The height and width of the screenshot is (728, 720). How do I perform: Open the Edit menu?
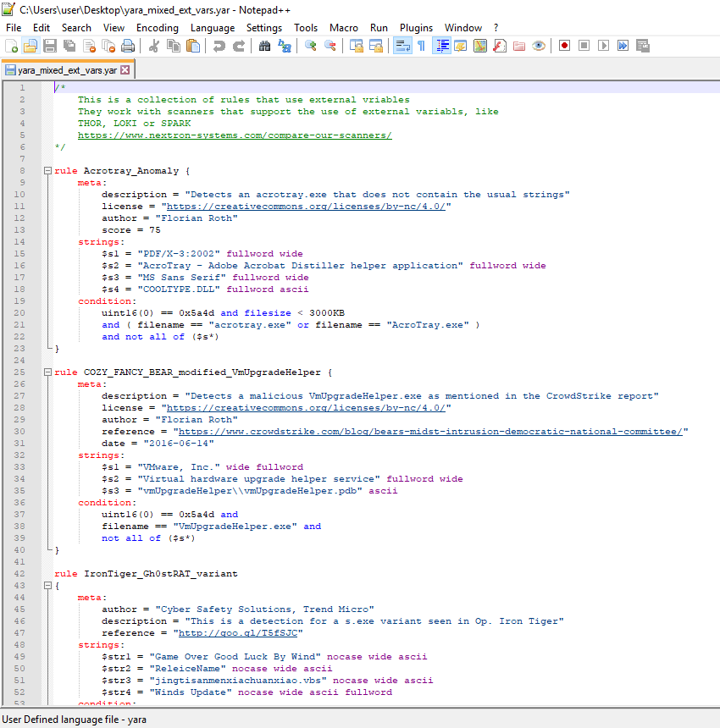coord(42,28)
